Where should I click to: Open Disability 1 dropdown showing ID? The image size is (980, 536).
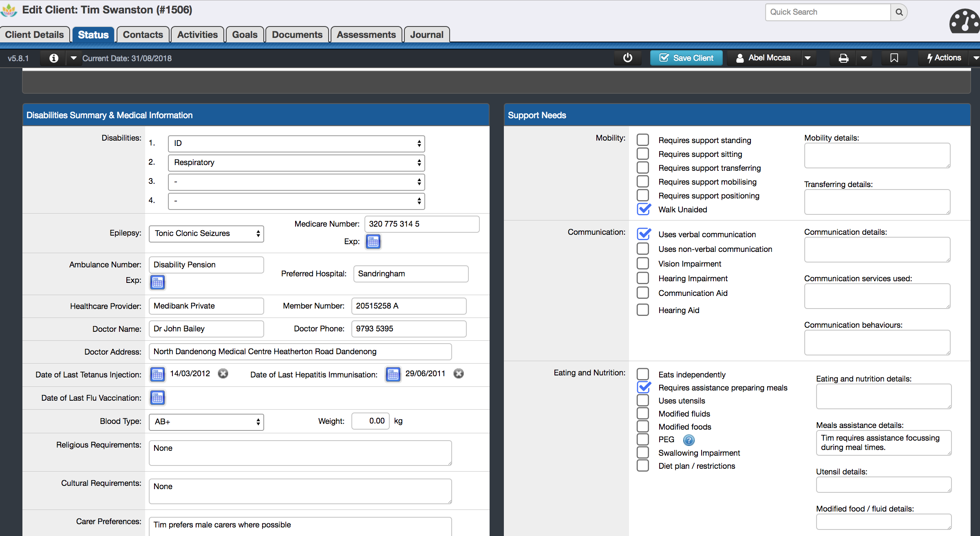pos(296,143)
